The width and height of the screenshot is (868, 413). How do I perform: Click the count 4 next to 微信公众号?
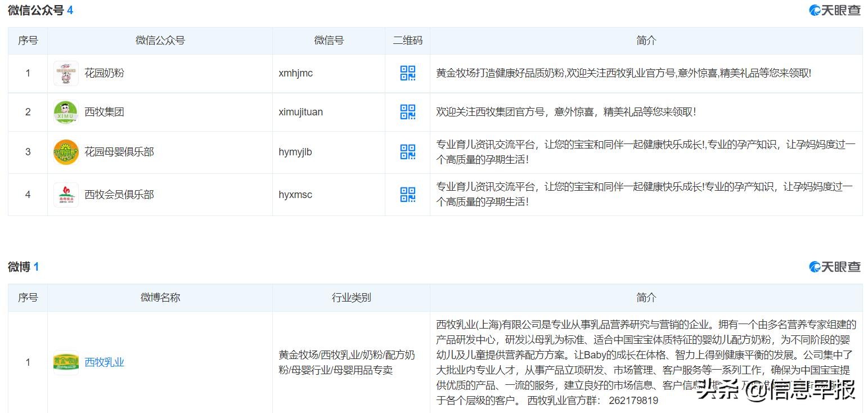pyautogui.click(x=70, y=10)
